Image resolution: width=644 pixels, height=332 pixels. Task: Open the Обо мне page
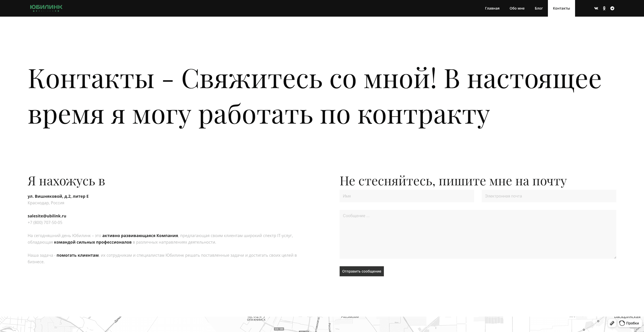517,8
